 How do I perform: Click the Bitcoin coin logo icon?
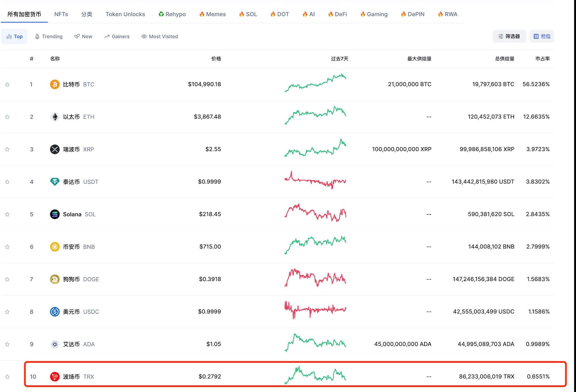click(55, 84)
